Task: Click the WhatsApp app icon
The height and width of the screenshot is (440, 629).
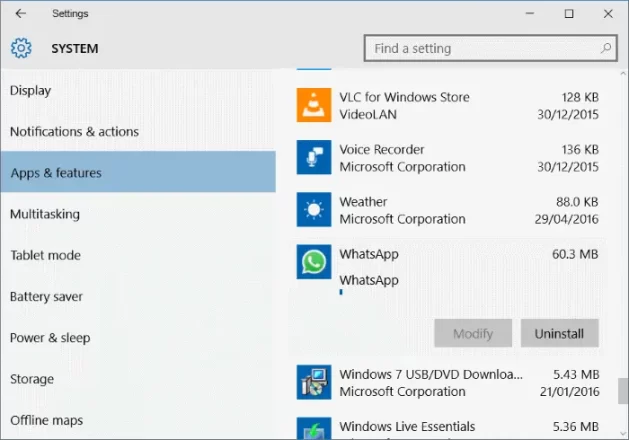Action: (x=314, y=262)
